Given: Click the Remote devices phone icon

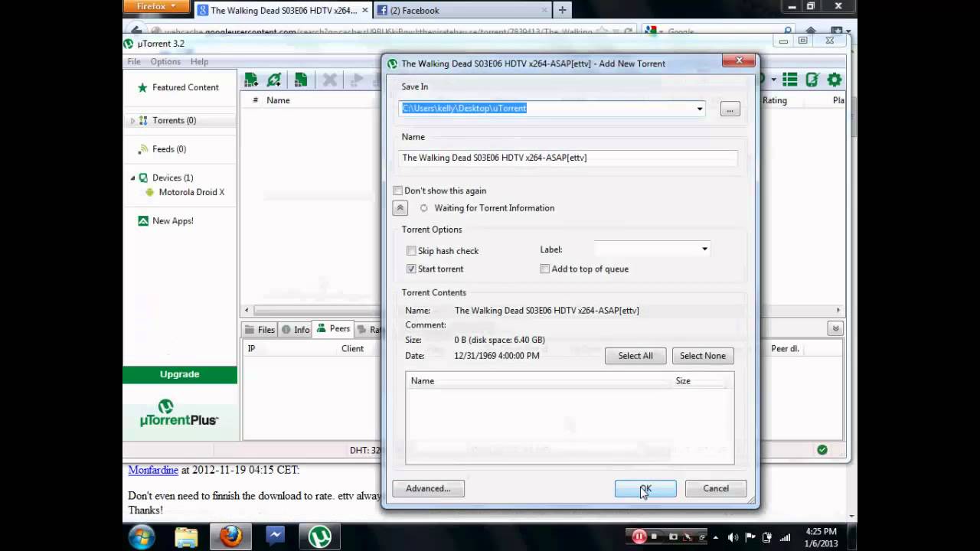Looking at the screenshot, I should 812,80.
